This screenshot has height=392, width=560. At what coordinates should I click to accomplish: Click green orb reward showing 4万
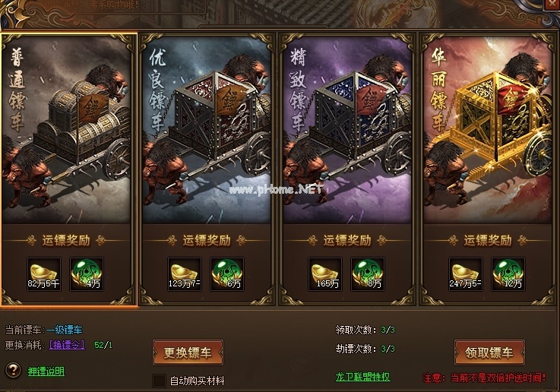(87, 274)
